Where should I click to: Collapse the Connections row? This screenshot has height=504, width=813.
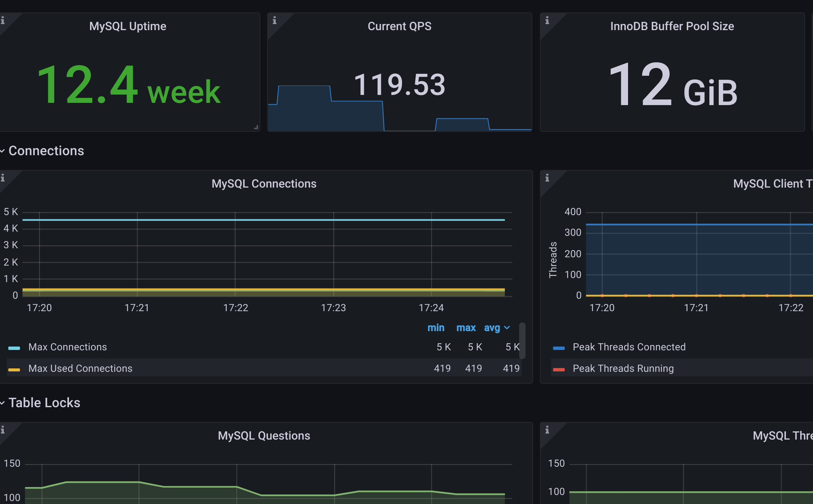point(46,151)
